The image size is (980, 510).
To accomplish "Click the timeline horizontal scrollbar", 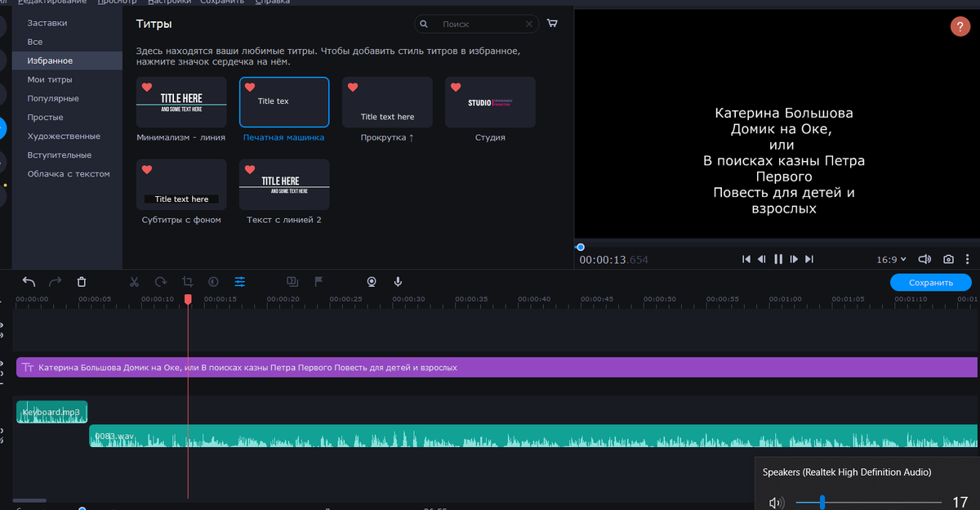I will click(x=29, y=500).
